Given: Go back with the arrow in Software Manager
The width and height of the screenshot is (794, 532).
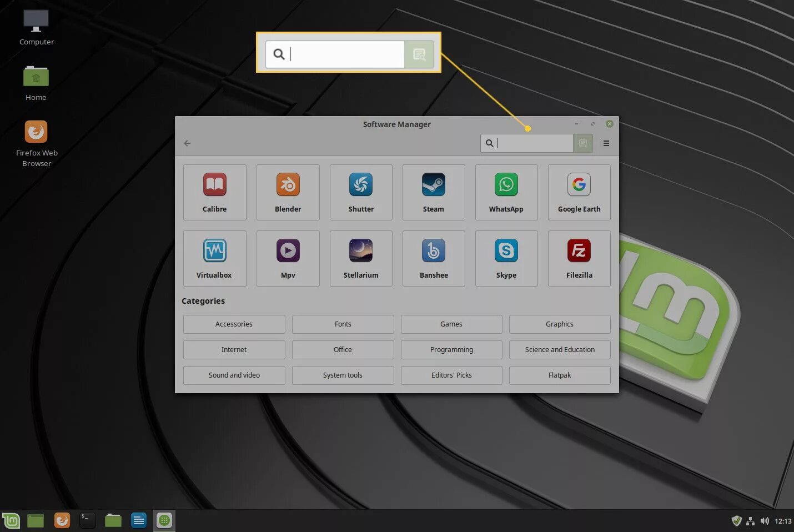Looking at the screenshot, I should (x=187, y=143).
